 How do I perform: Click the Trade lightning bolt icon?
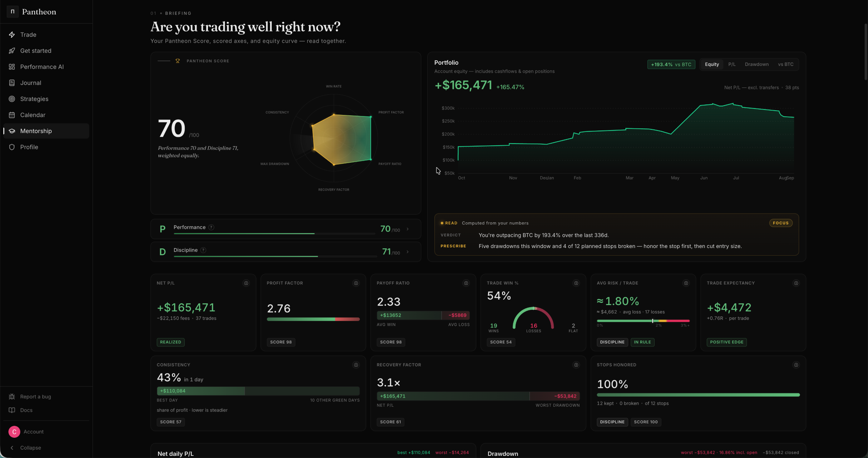click(12, 35)
